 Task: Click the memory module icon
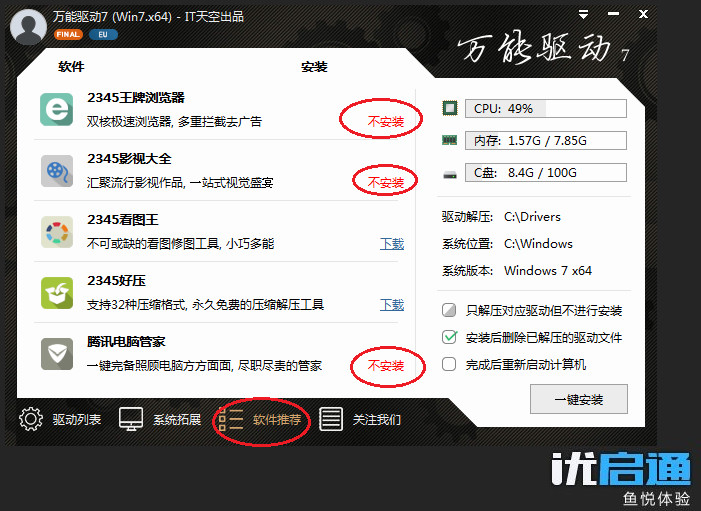click(x=450, y=140)
